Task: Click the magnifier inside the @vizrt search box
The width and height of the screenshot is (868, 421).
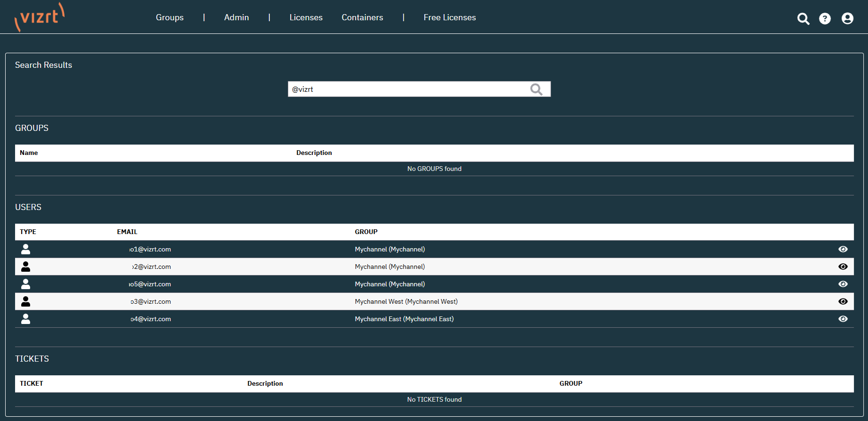Action: [x=536, y=89]
